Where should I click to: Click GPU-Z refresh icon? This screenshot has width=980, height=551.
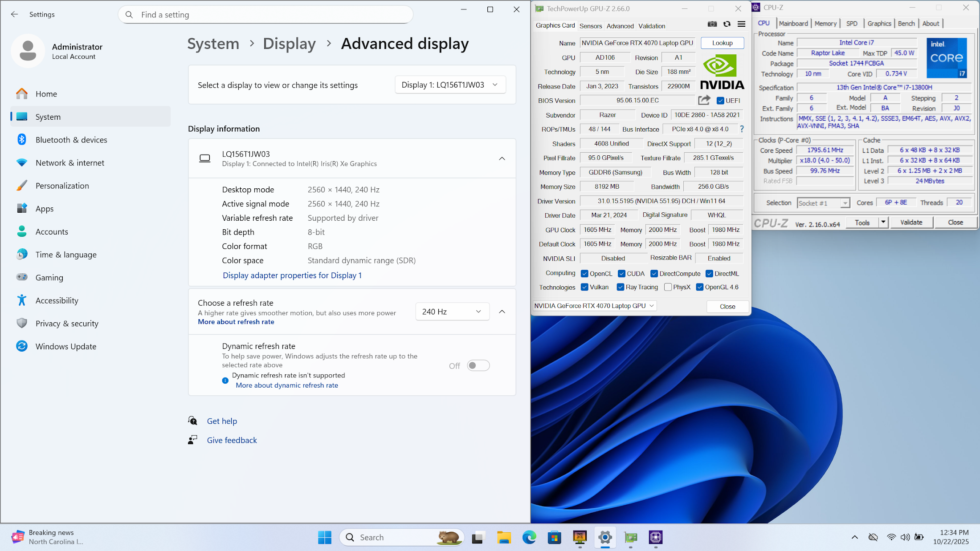727,24
